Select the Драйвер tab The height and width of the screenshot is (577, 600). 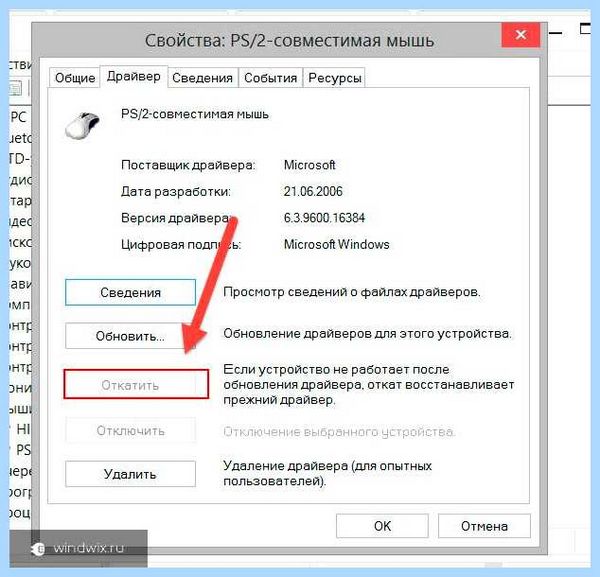(134, 77)
